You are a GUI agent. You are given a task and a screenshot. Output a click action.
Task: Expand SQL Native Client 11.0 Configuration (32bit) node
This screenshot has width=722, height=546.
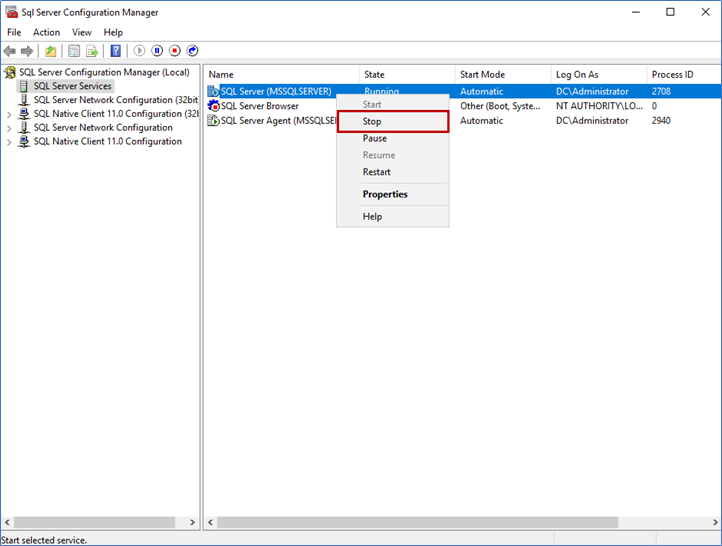point(9,114)
